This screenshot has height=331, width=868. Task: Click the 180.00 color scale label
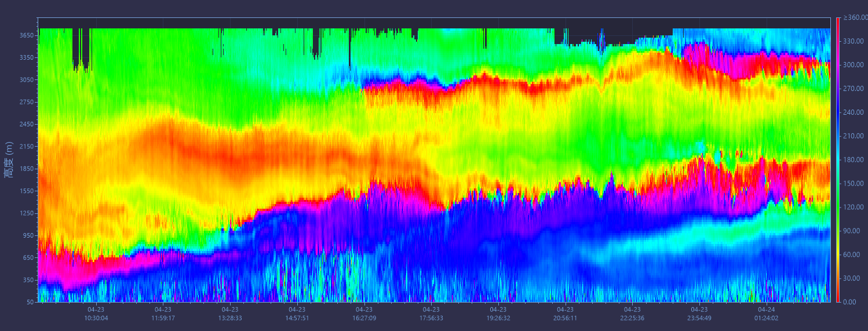(852, 159)
